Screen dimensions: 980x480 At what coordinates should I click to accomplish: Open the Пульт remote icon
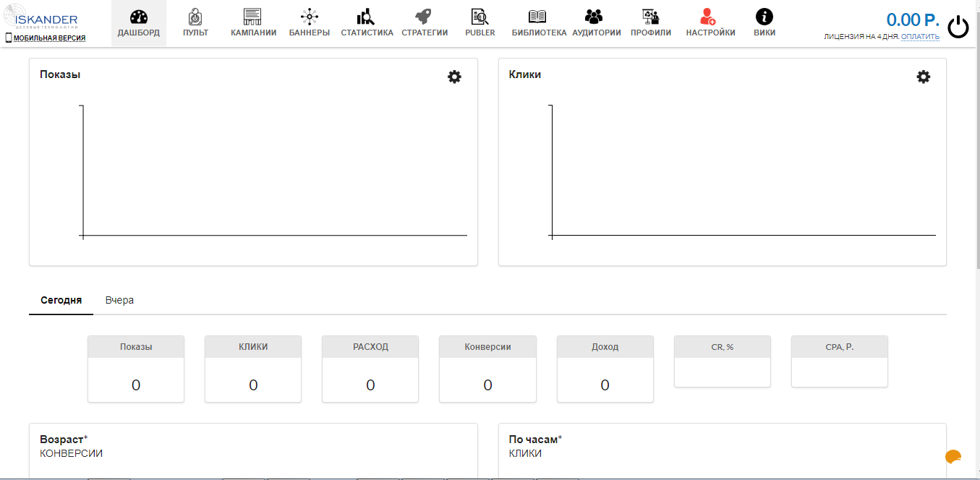(x=195, y=17)
